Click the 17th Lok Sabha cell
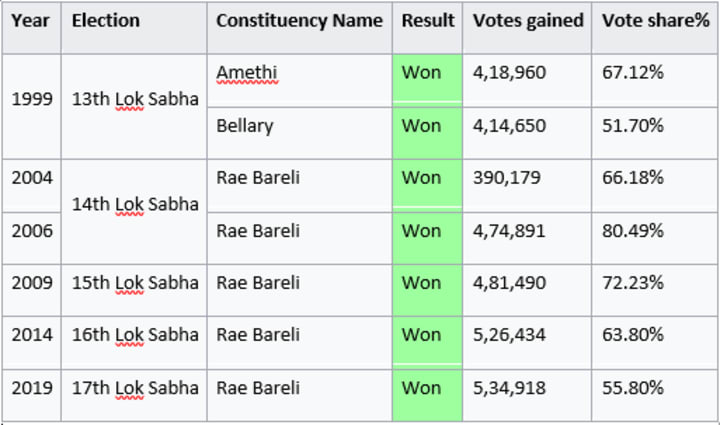 (x=135, y=388)
